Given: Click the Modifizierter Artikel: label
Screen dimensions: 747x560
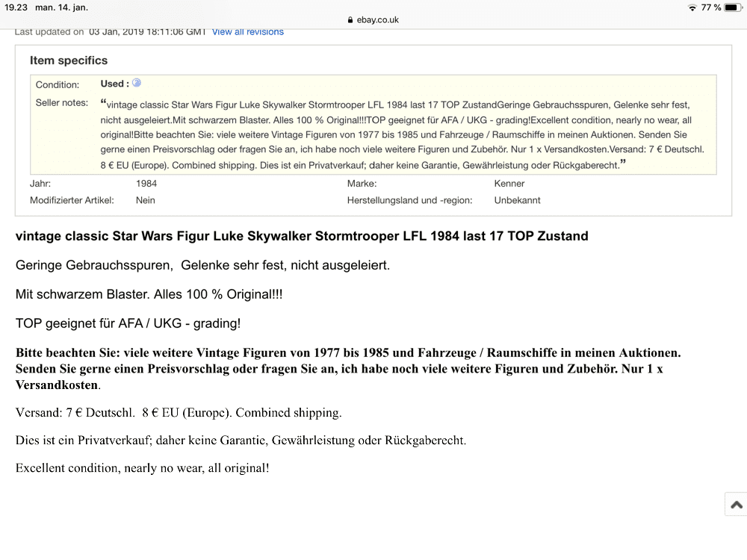Looking at the screenshot, I should click(72, 200).
